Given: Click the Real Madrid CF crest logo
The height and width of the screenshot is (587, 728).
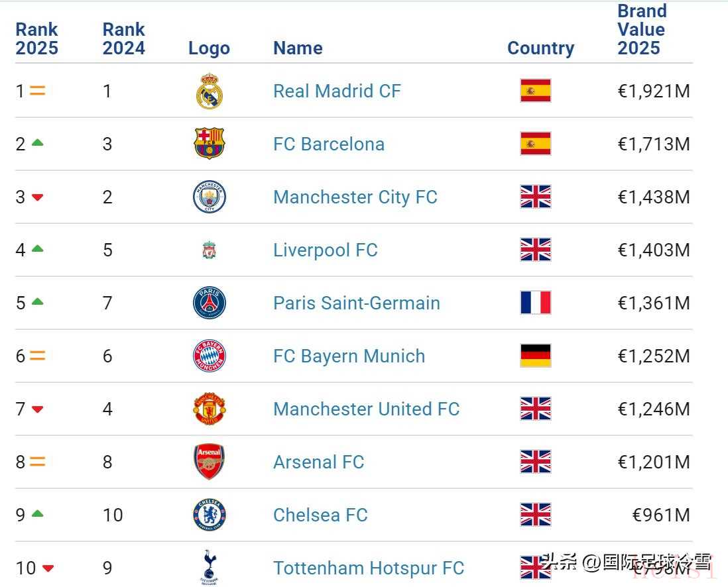Looking at the screenshot, I should click(210, 91).
